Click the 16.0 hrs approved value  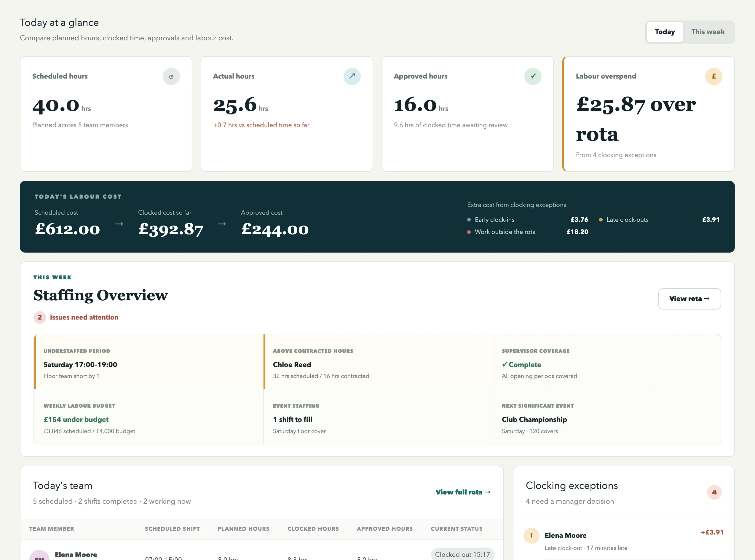(x=421, y=105)
